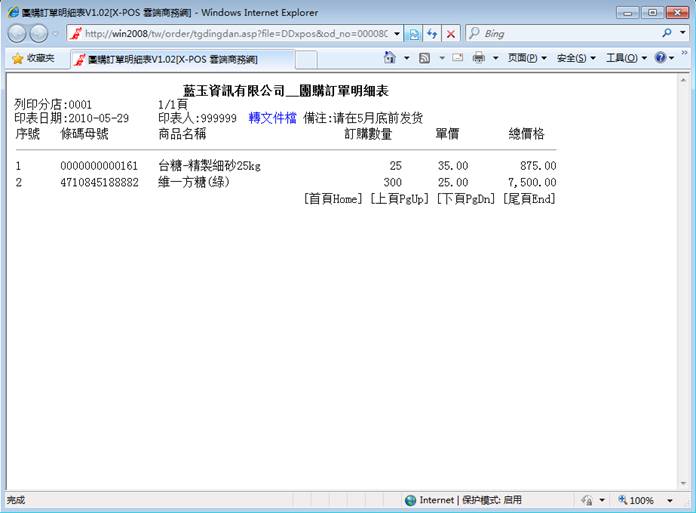Open the Favorites (收藏夹) star button
This screenshot has height=513, width=696.
click(35, 58)
